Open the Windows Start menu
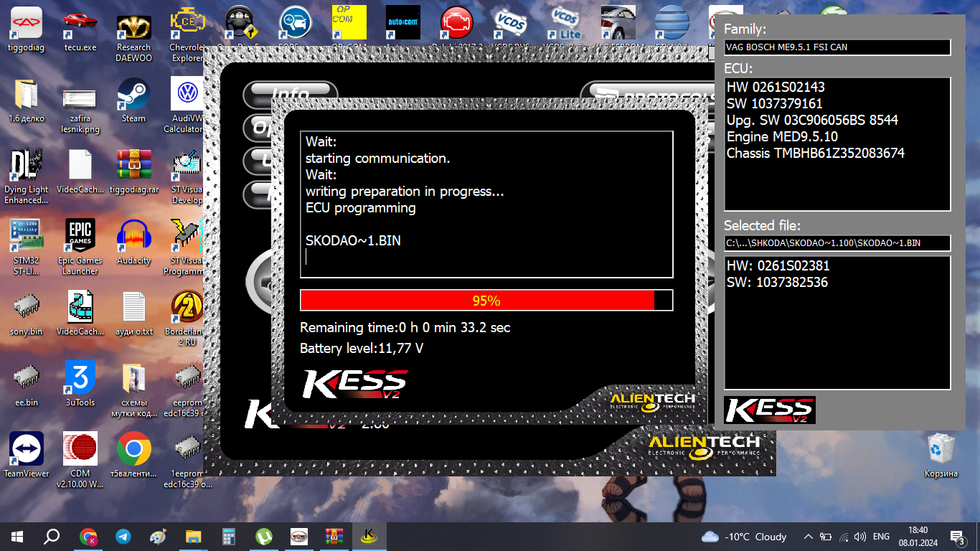Viewport: 980px width, 551px height. click(17, 536)
